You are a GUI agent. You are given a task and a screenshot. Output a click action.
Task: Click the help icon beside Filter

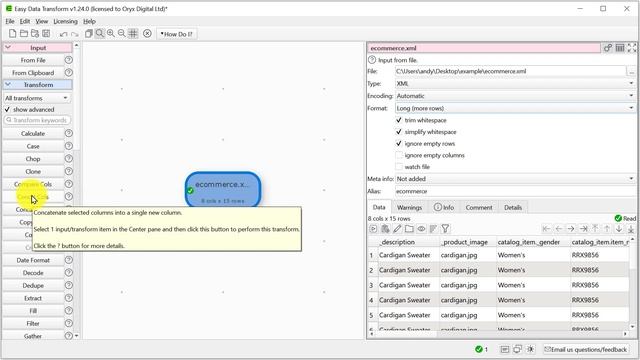pyautogui.click(x=69, y=323)
